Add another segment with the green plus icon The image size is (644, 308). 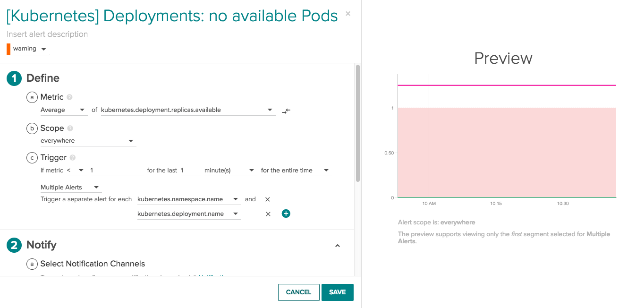coord(286,214)
